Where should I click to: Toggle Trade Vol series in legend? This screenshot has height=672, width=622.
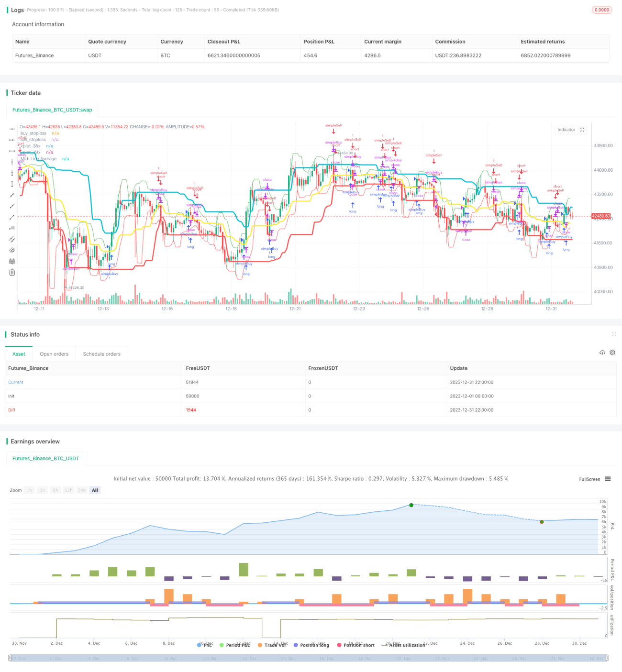click(271, 645)
